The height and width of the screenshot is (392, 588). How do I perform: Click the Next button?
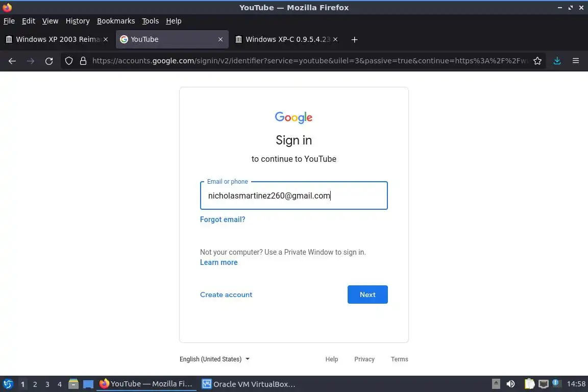pyautogui.click(x=367, y=295)
